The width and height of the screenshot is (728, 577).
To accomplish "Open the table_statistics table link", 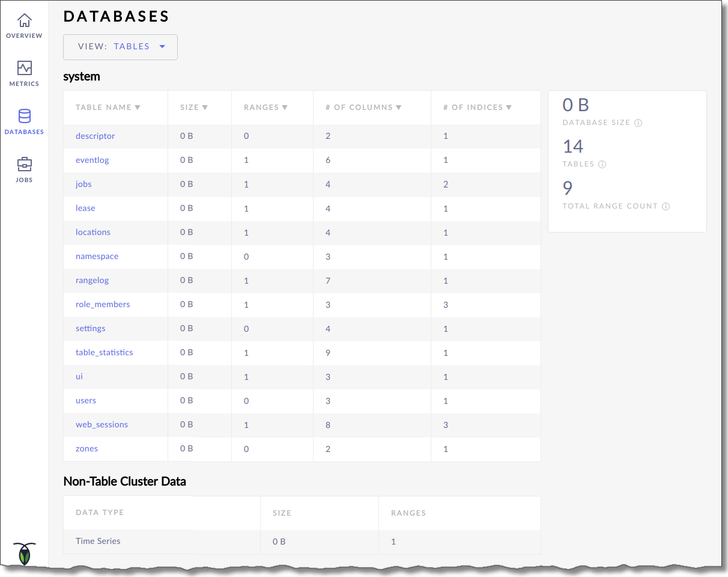I will pyautogui.click(x=104, y=352).
